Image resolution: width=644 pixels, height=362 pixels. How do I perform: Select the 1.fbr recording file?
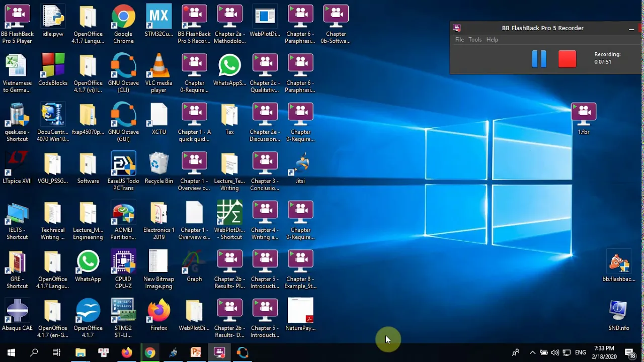pyautogui.click(x=584, y=119)
